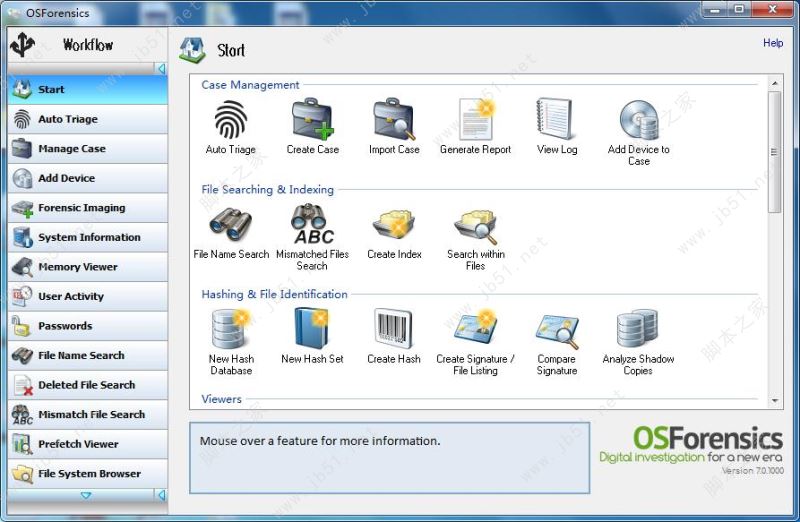Click bottom left-arrow sidebar collapse button

tap(161, 495)
